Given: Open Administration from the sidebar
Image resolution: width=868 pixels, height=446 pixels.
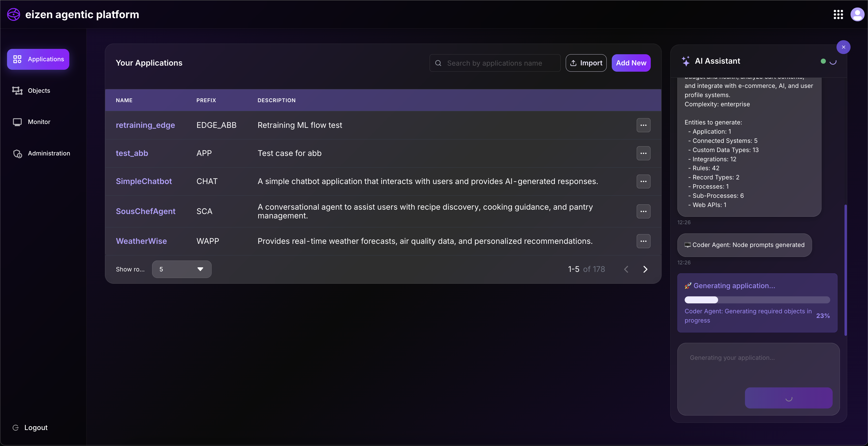Looking at the screenshot, I should [48, 153].
